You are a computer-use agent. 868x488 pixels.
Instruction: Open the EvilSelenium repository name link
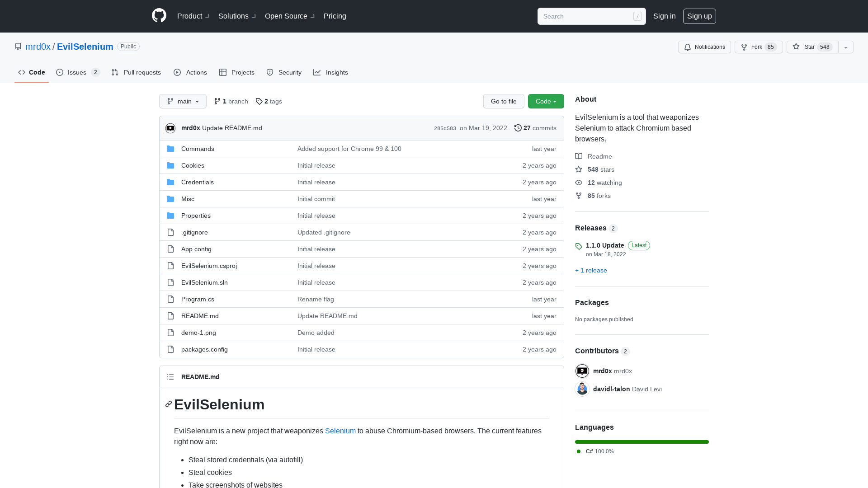(x=85, y=47)
